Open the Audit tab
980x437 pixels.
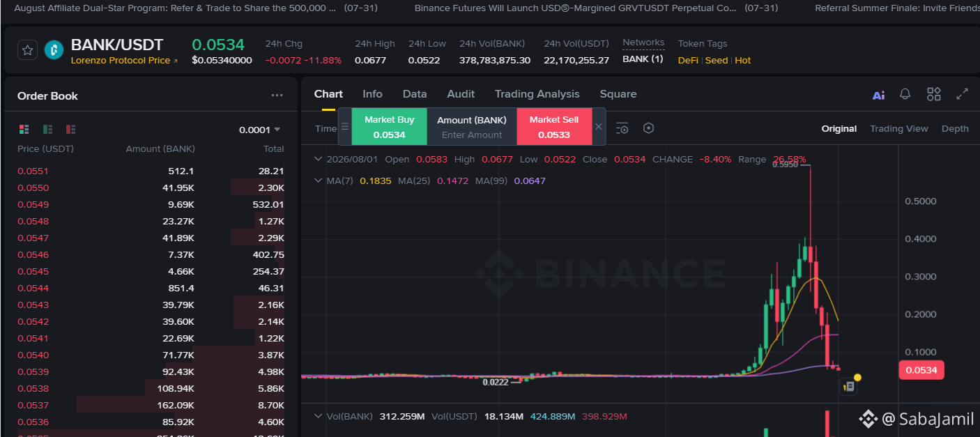pyautogui.click(x=461, y=94)
